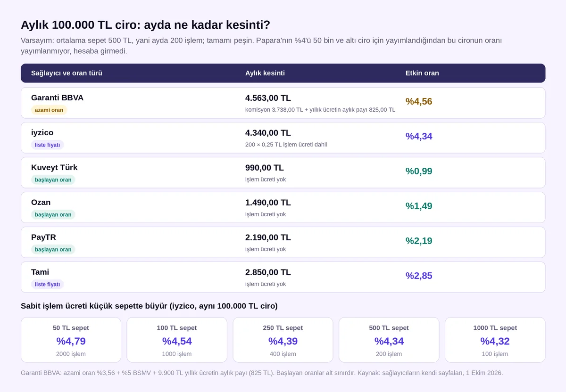566x392 pixels.
Task: Click the '200 işlem' text
Action: pyautogui.click(x=389, y=354)
